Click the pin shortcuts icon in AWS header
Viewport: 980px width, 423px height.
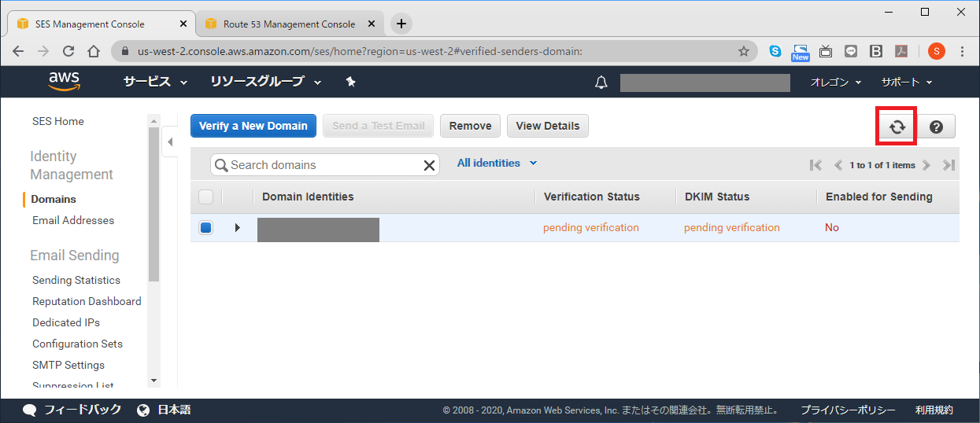[x=351, y=82]
